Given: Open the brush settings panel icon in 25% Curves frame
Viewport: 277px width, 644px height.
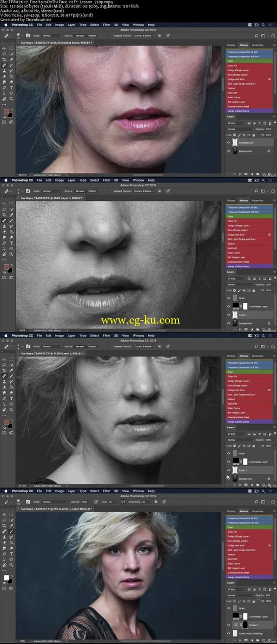Looking at the screenshot, I should click(28, 502).
